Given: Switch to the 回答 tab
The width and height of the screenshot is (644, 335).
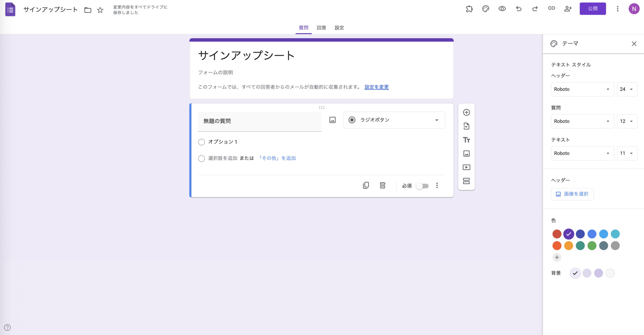Looking at the screenshot, I should tap(321, 28).
